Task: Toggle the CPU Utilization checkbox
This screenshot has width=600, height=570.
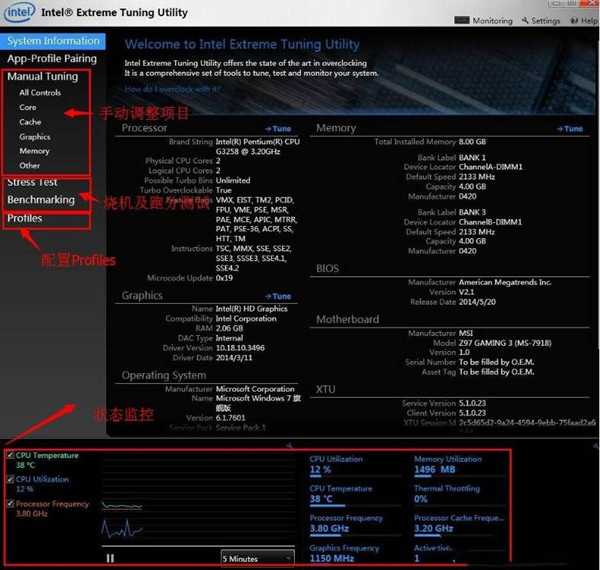Action: [x=10, y=479]
